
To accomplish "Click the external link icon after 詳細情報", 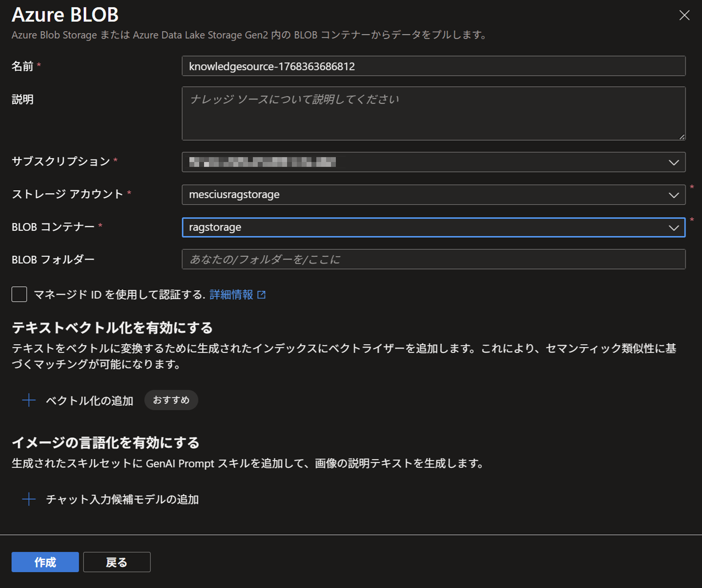I will point(262,295).
